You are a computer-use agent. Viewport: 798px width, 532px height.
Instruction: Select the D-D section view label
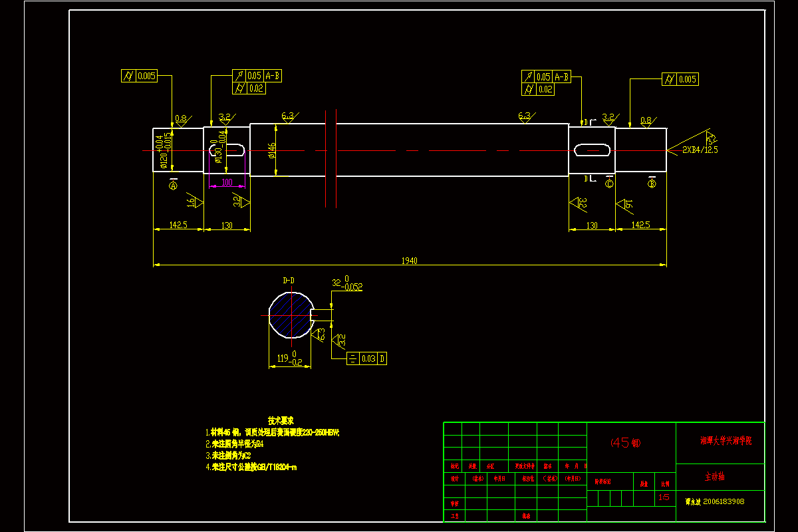pyautogui.click(x=289, y=281)
